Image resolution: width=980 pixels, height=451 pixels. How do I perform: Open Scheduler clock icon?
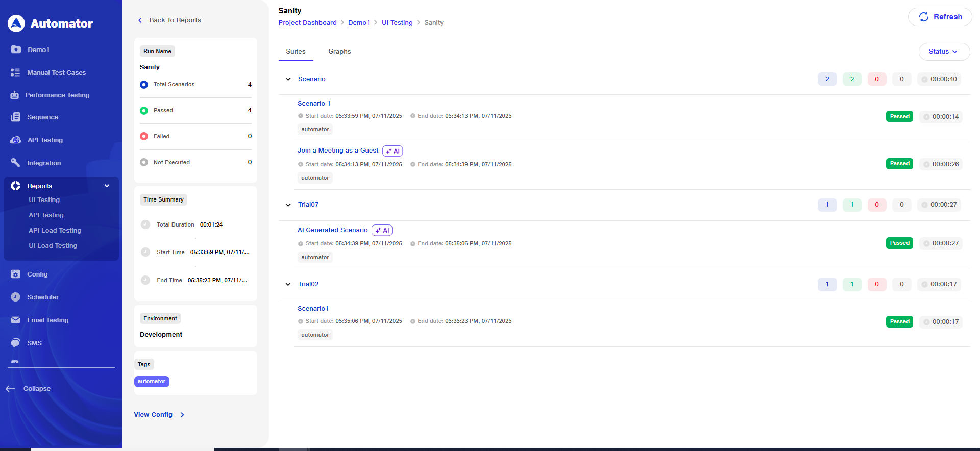coord(15,297)
